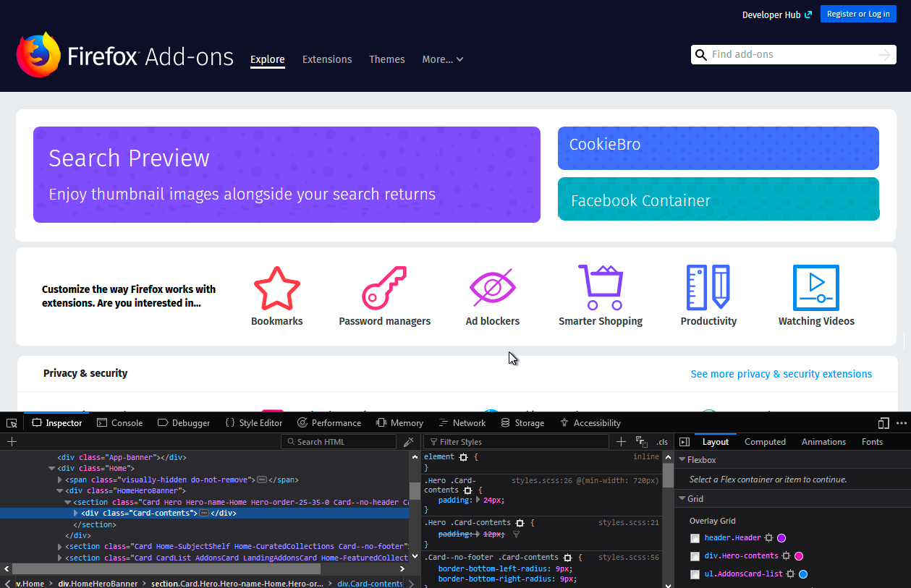This screenshot has height=588, width=911.
Task: Check the div.Hero-contents grid overlay
Action: coord(695,556)
